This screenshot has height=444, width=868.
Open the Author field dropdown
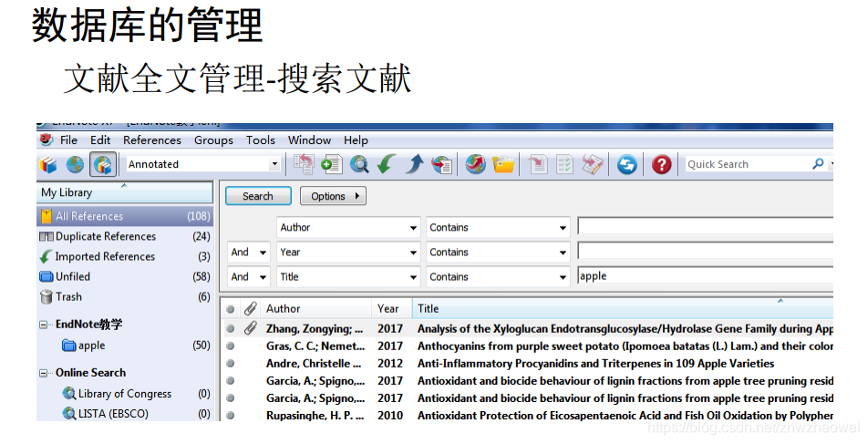point(413,228)
